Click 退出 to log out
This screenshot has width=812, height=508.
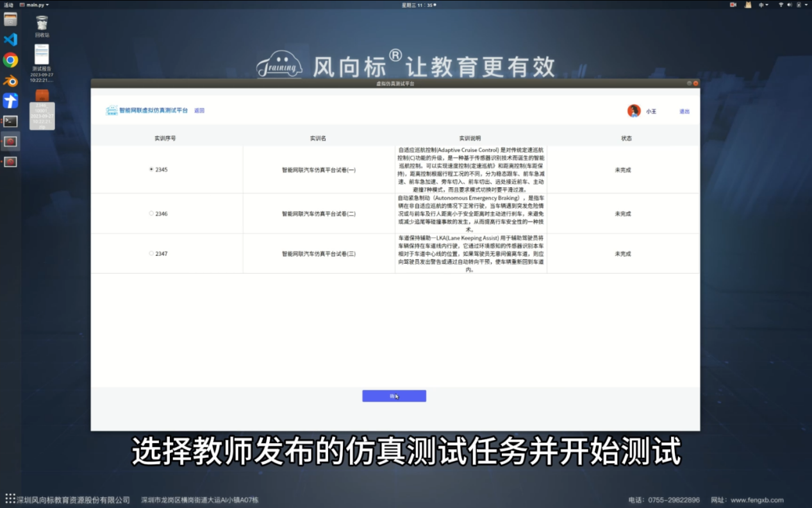click(x=683, y=111)
